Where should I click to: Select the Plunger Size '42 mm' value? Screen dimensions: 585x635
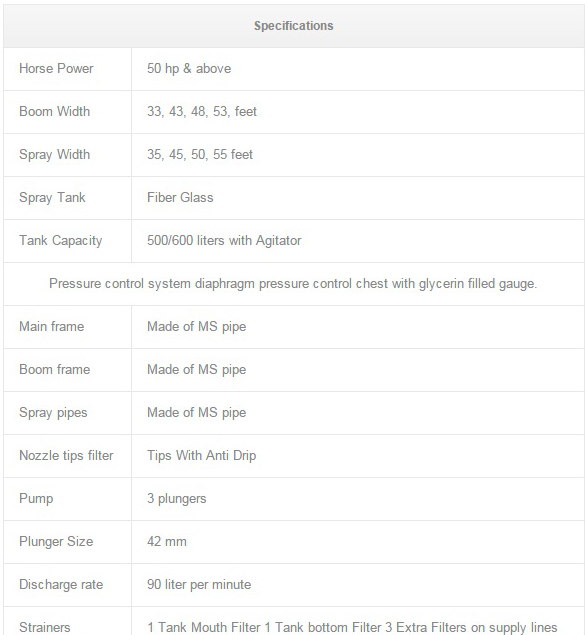click(x=167, y=541)
